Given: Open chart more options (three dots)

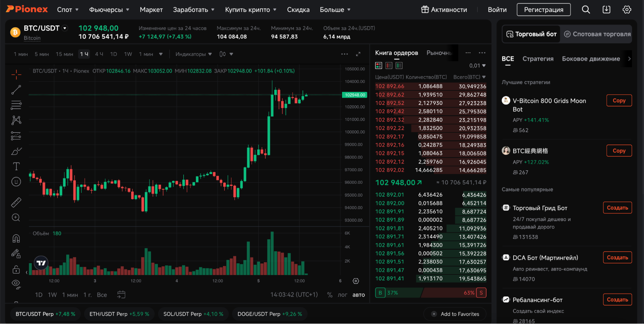Looking at the screenshot, I should point(344,54).
